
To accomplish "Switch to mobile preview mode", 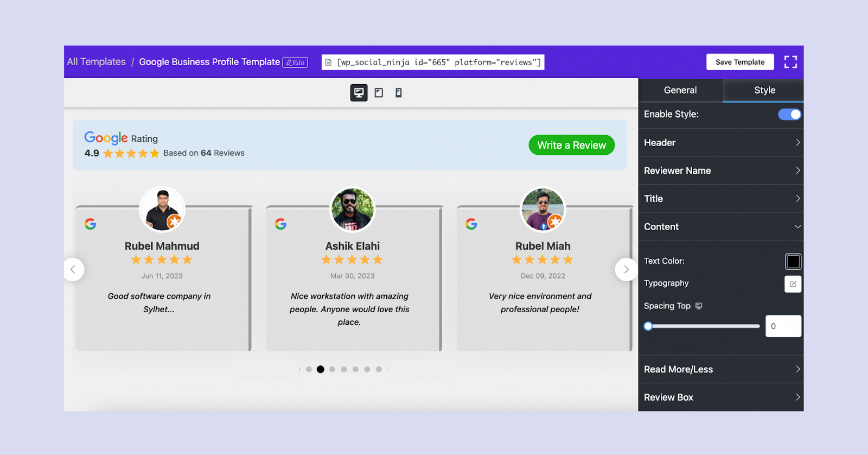I will (399, 93).
